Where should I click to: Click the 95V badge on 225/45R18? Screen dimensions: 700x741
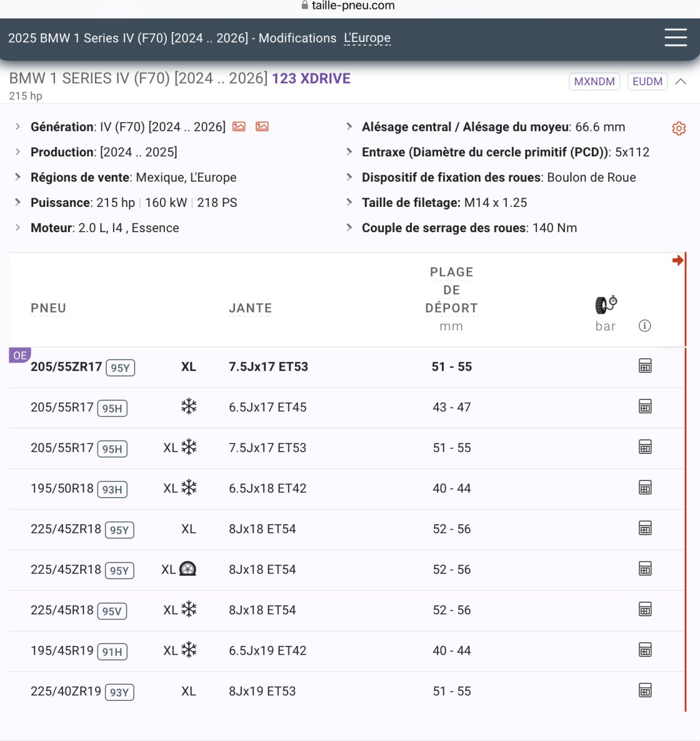click(112, 611)
